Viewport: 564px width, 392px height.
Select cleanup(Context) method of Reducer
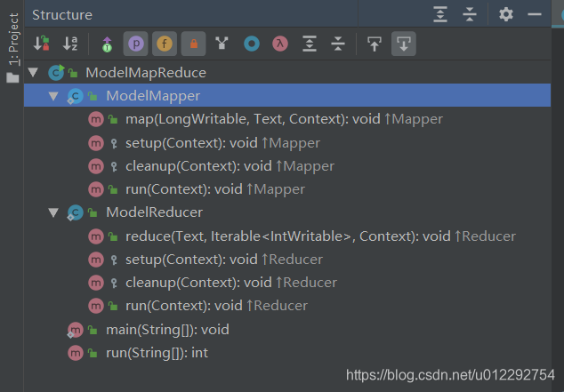[287, 283]
